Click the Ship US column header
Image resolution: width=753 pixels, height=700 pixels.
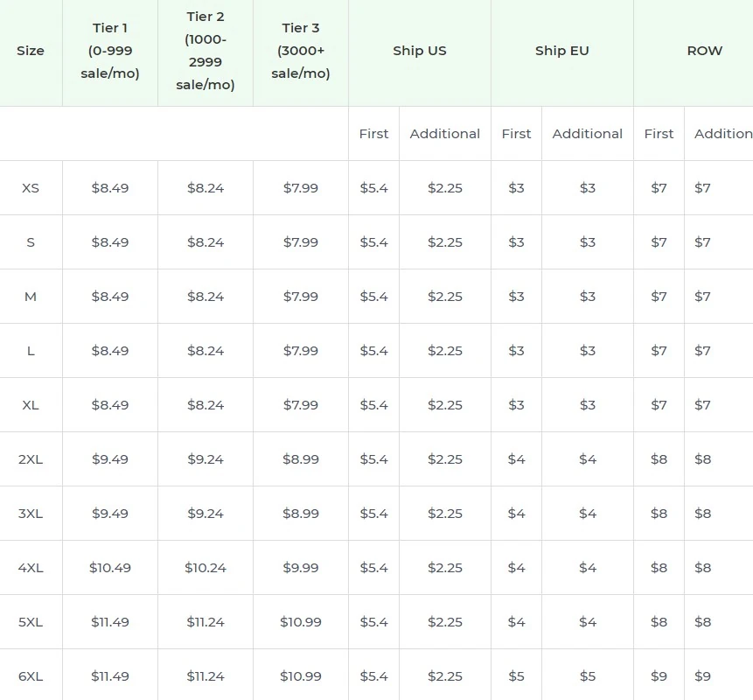[x=420, y=51]
